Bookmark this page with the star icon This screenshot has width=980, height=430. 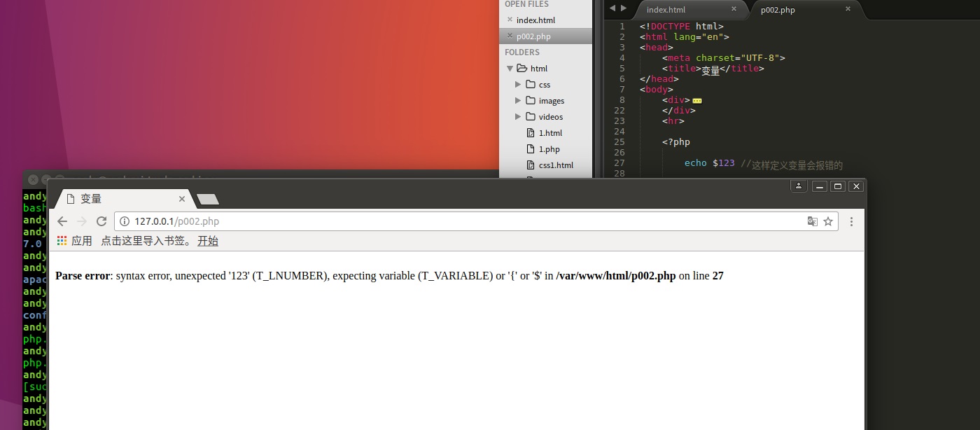[828, 221]
